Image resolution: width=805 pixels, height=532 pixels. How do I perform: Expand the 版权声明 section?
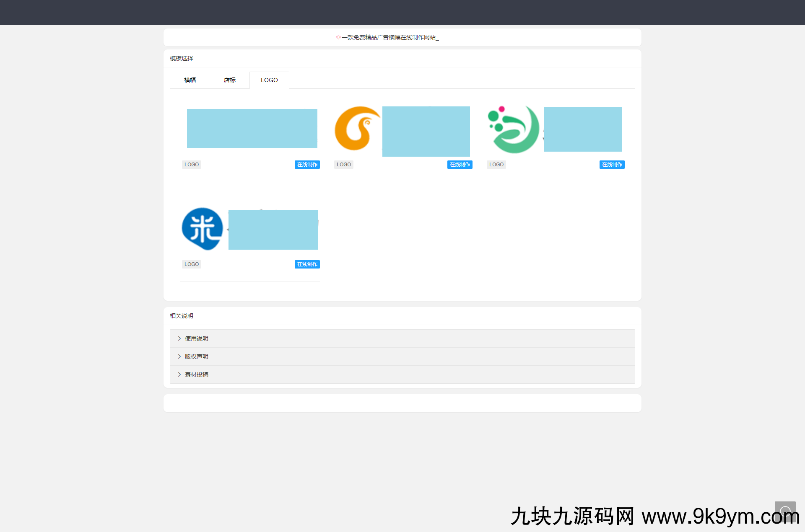pyautogui.click(x=196, y=356)
